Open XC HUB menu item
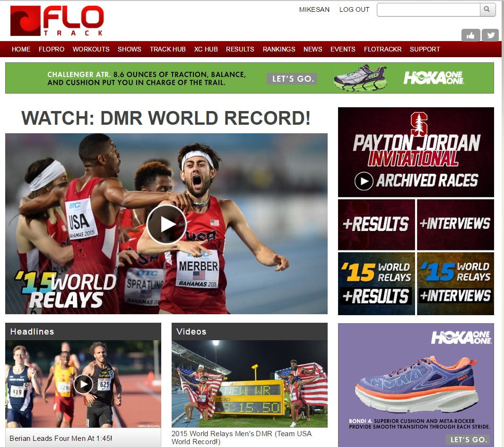Image resolution: width=504 pixels, height=447 pixels. [206, 49]
